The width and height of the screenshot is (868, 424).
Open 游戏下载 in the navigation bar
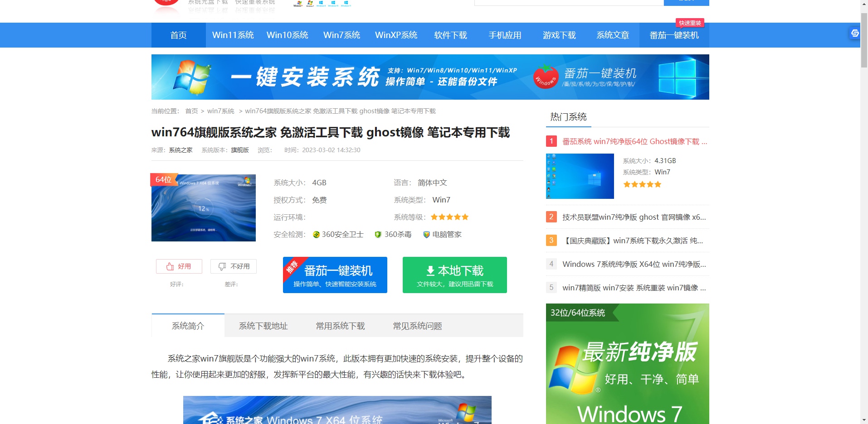point(559,35)
